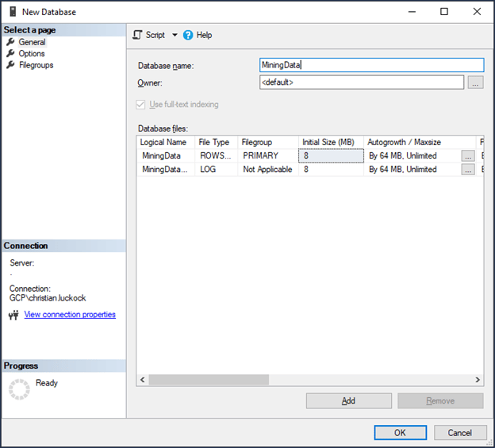Click the connection properties icon

click(13, 315)
